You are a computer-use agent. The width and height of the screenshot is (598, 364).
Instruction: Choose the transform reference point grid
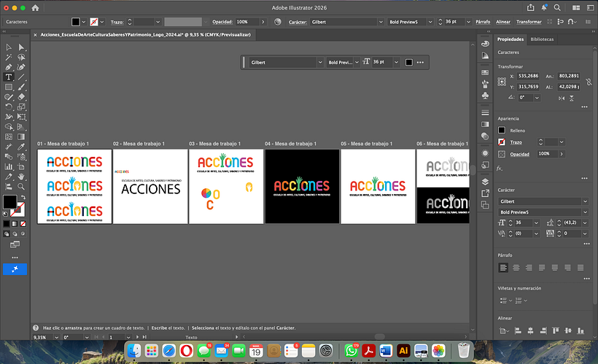tap(502, 81)
